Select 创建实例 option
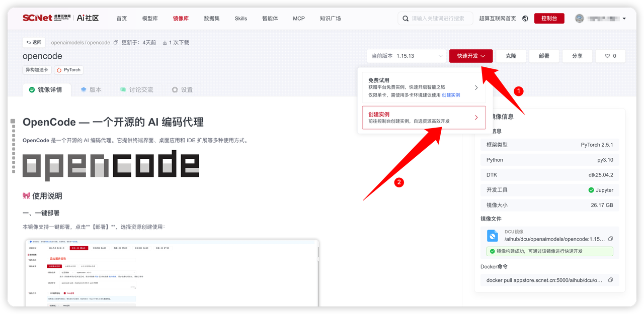 pyautogui.click(x=424, y=118)
